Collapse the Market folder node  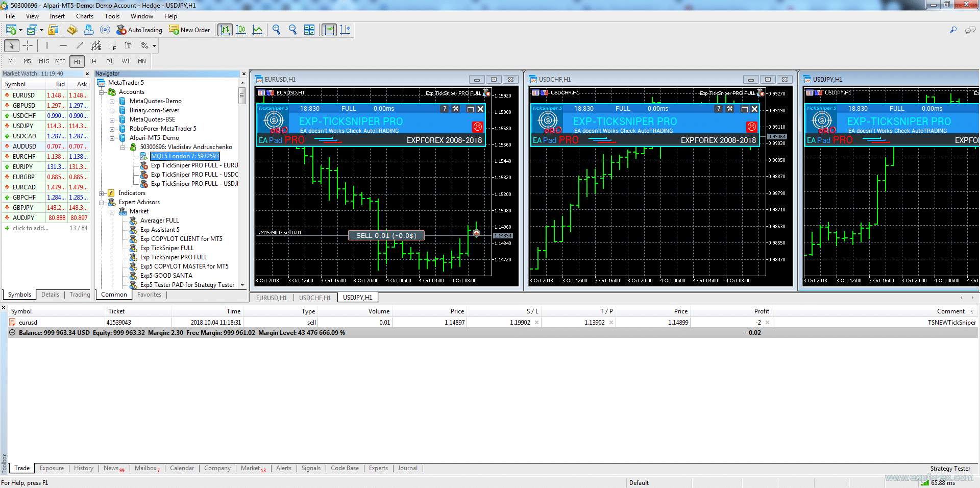point(112,212)
